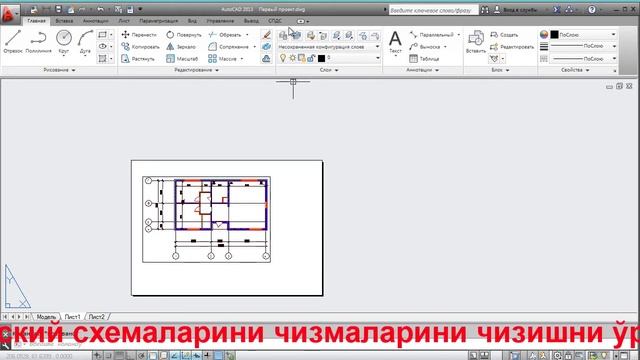The width and height of the screenshot is (640, 360).
Task: Open the AutoCAD application menu button
Action: (9, 15)
